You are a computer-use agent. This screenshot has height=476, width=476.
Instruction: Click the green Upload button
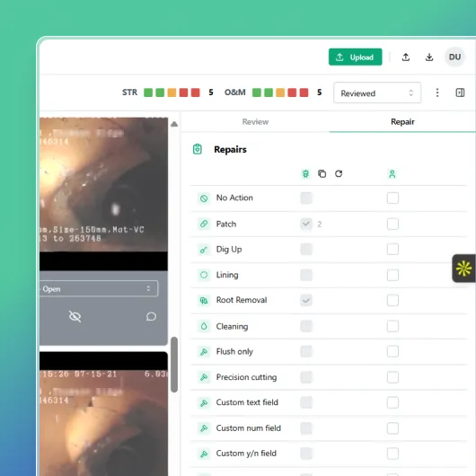pyautogui.click(x=355, y=57)
